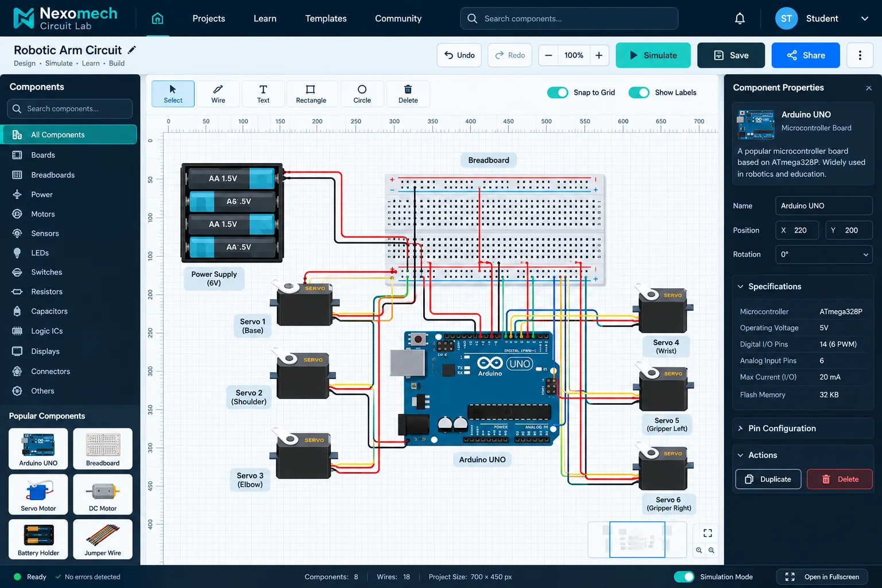Toggle Snap to Grid switch
This screenshot has width=882, height=588.
click(558, 92)
